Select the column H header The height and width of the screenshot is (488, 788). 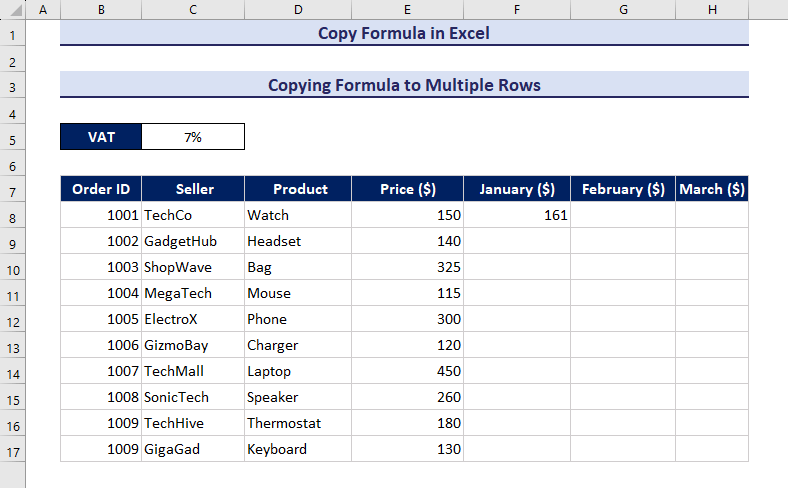pyautogui.click(x=711, y=9)
